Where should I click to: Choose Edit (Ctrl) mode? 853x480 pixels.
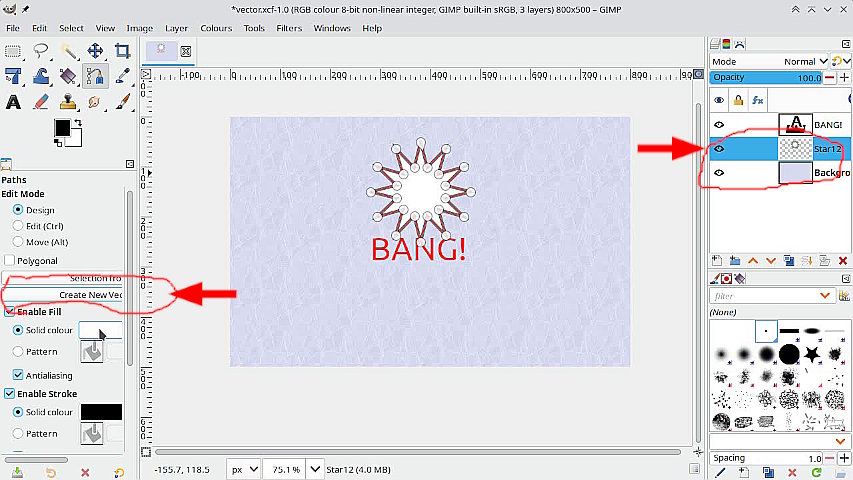click(x=18, y=225)
